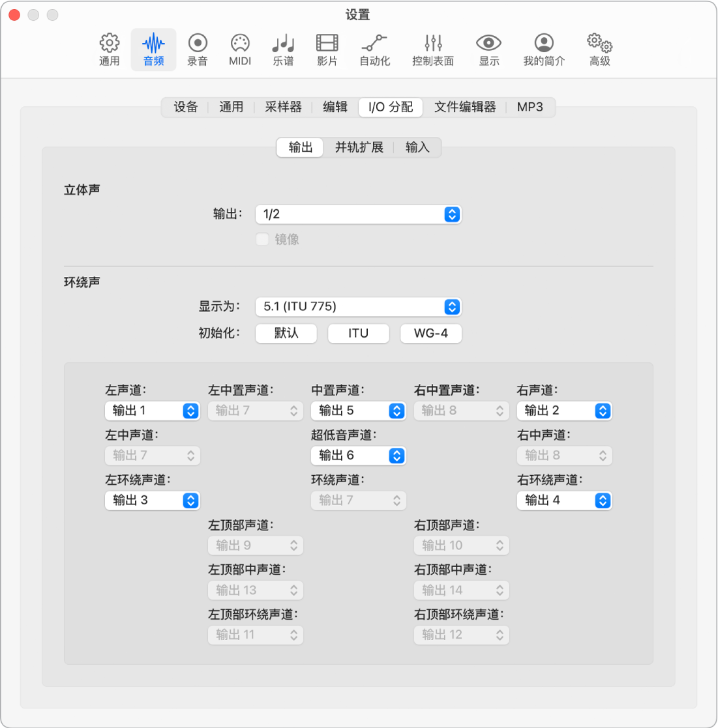Screen dimensions: 718x728
Task: Switch to the 输入 input segment
Action: tap(417, 148)
